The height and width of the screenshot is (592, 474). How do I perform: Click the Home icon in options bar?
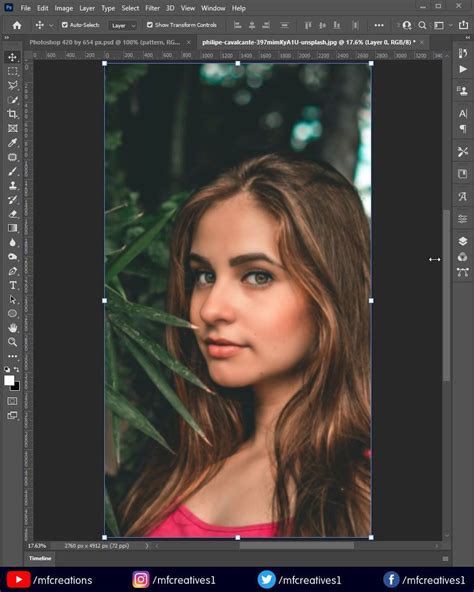click(x=17, y=25)
